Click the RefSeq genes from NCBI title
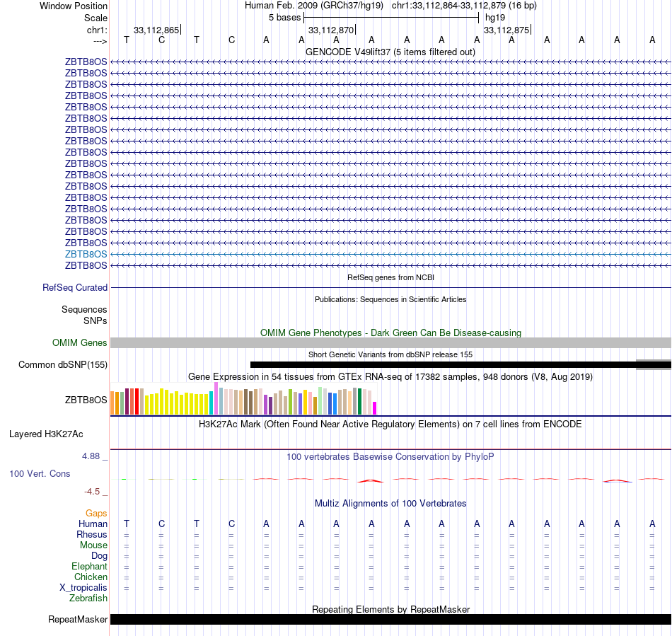Screen dimensions: 672x636 tap(390, 277)
